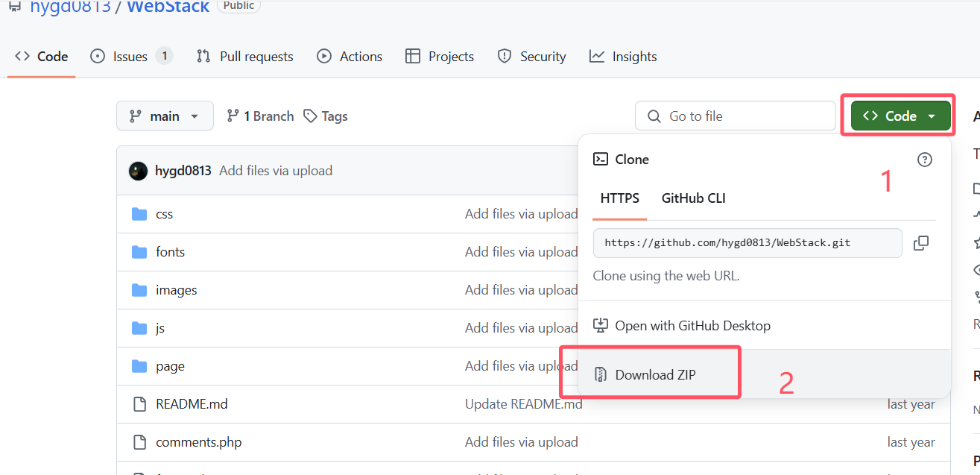Open the fonts folder
This screenshot has width=980, height=475.
point(170,252)
